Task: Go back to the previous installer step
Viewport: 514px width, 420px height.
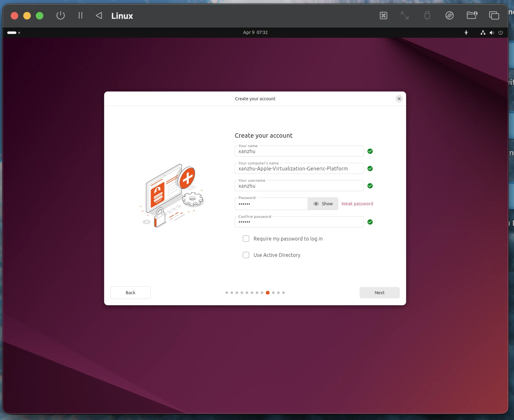Action: pyautogui.click(x=130, y=293)
